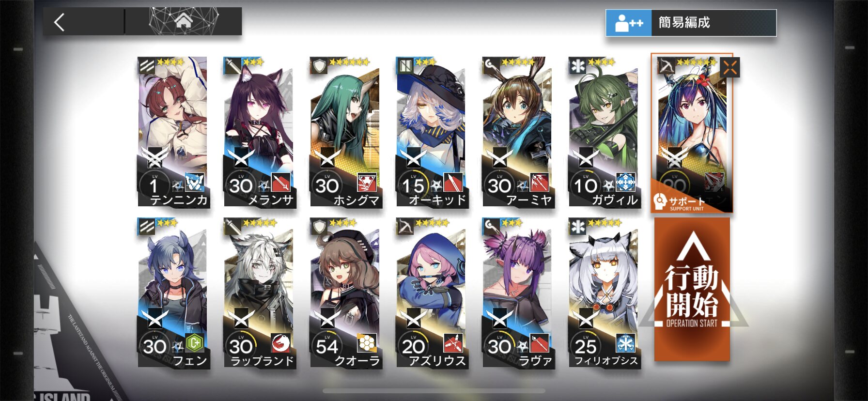The width and height of the screenshot is (868, 401).
Task: Click ラップランド wolf skill icon
Action: coord(280,343)
